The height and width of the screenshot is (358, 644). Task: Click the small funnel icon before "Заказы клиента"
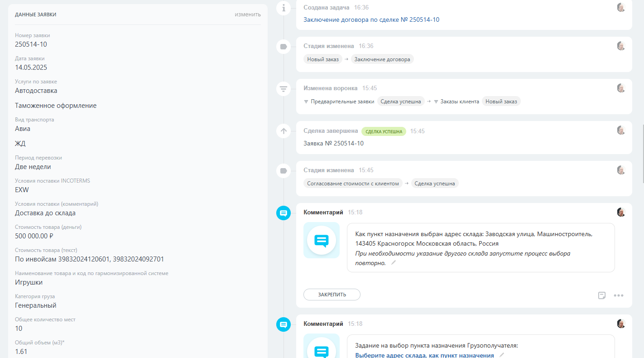click(x=436, y=102)
